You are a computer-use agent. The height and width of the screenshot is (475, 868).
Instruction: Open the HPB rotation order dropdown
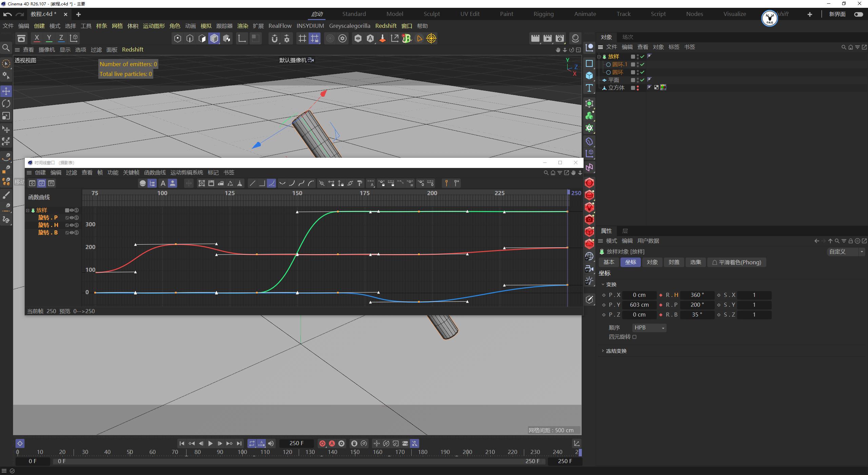point(649,327)
